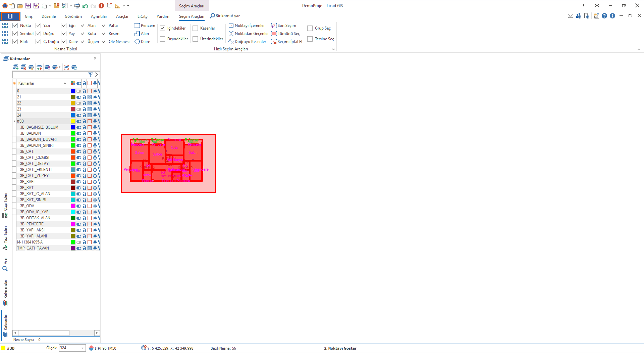Switch to the LiCity tab
The image size is (644, 353).
click(143, 16)
